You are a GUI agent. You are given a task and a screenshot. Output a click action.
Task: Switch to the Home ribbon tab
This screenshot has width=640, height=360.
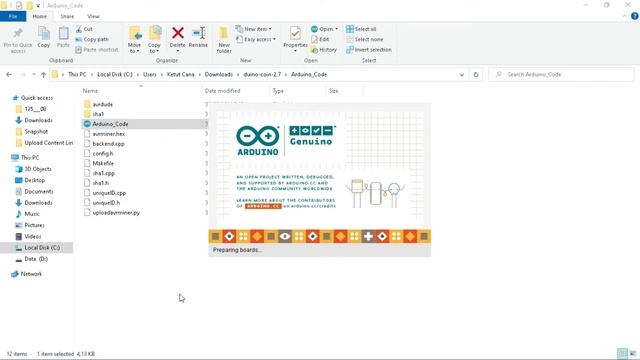[40, 16]
